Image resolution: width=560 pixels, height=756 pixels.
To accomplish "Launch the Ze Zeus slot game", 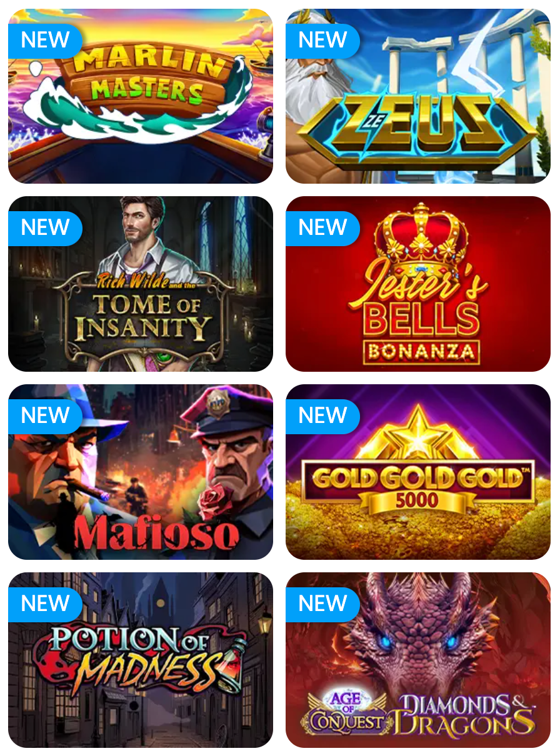I will pos(418,96).
